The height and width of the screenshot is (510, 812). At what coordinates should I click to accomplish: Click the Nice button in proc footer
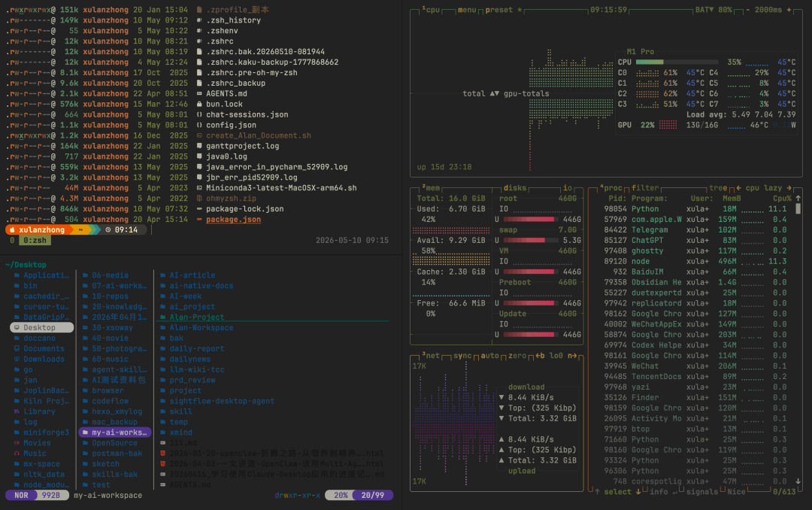736,491
